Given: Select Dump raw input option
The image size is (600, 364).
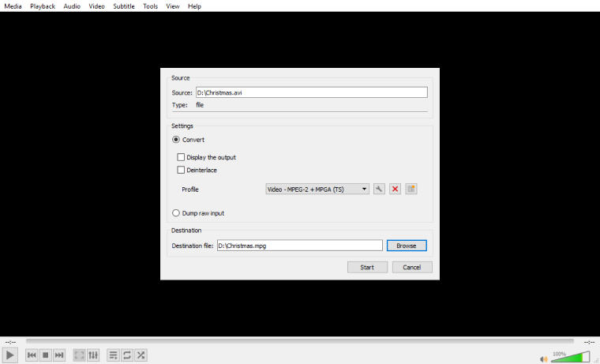Looking at the screenshot, I should 175,213.
